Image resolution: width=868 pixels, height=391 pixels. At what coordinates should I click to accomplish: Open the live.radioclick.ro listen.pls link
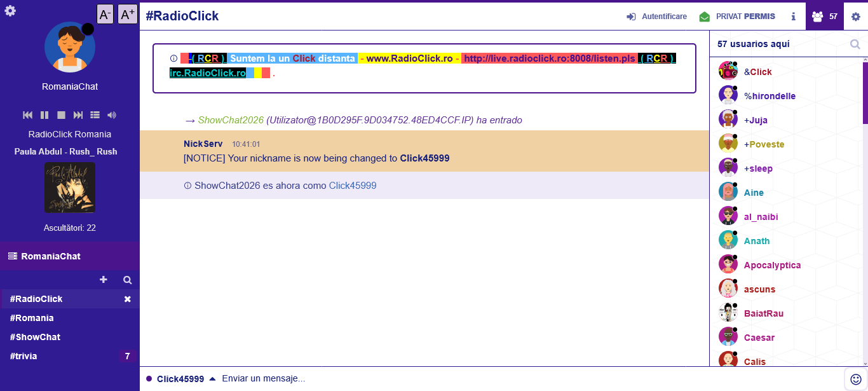pyautogui.click(x=550, y=58)
